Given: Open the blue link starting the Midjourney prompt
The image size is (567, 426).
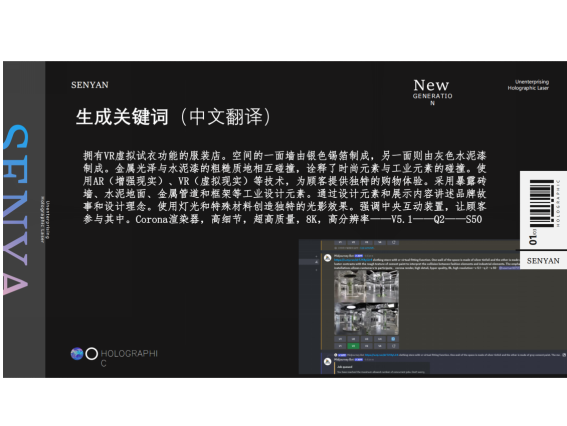Looking at the screenshot, I should [353, 260].
